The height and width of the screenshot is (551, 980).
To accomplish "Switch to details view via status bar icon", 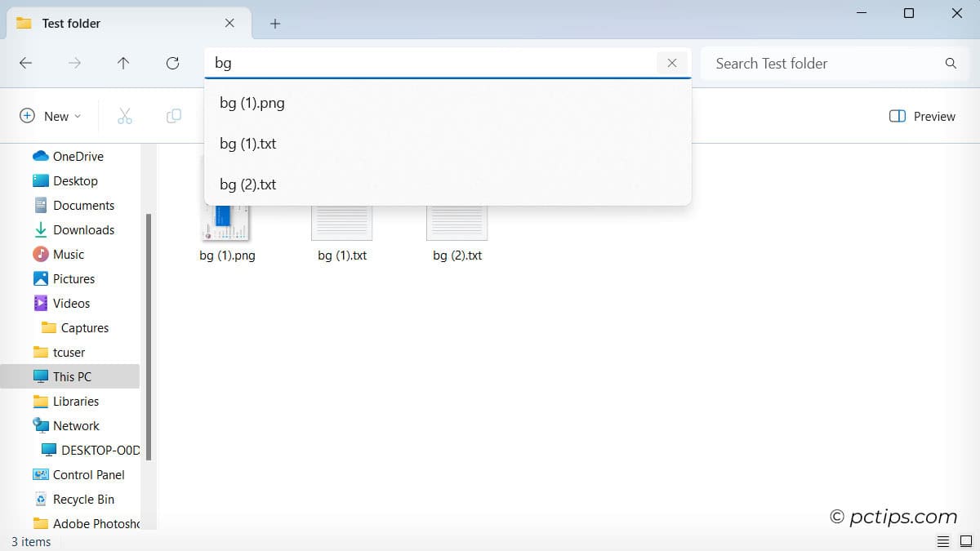I will click(x=943, y=540).
